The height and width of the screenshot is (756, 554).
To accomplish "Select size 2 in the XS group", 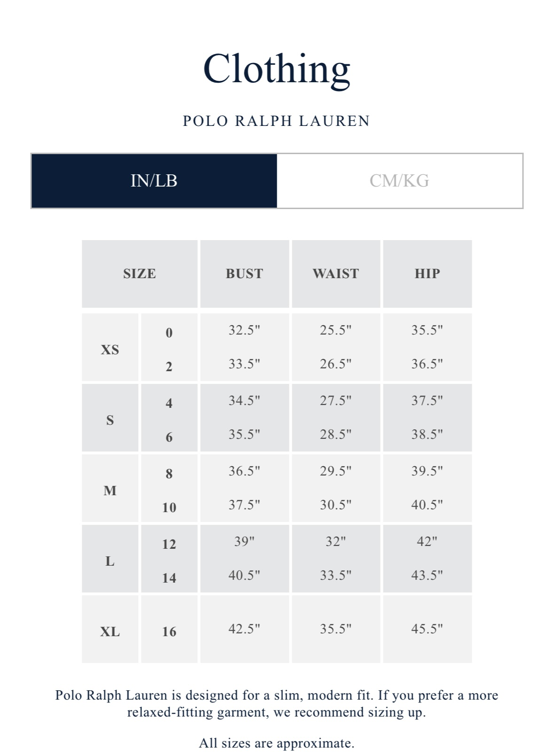I will [171, 366].
